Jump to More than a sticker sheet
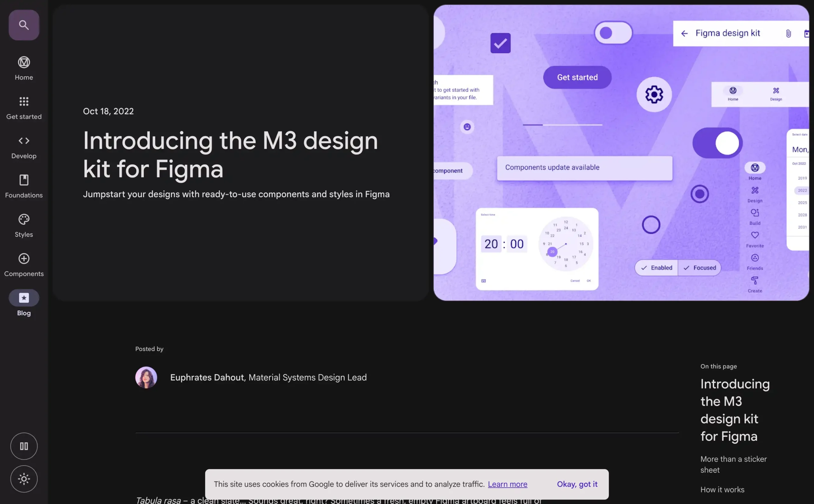Image resolution: width=814 pixels, height=504 pixels. 733,464
